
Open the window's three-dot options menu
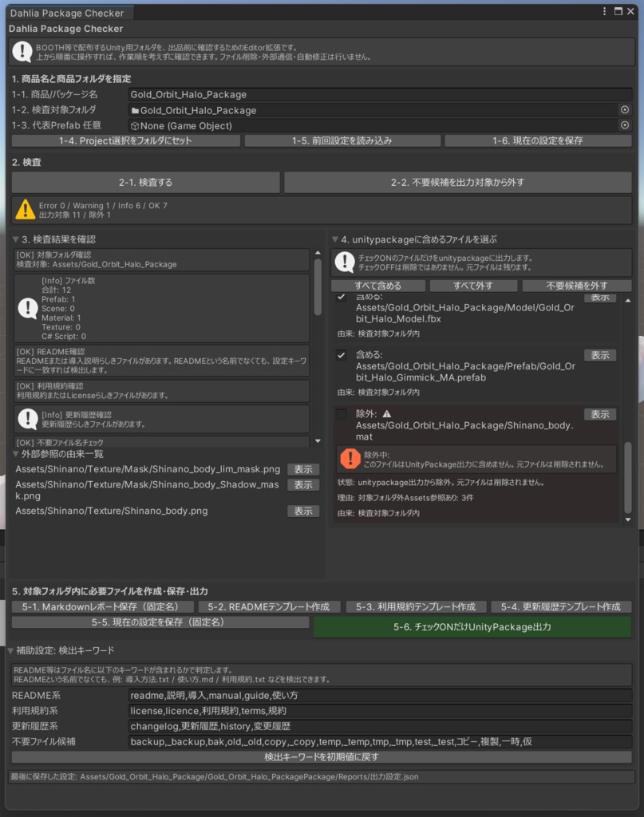pos(604,11)
